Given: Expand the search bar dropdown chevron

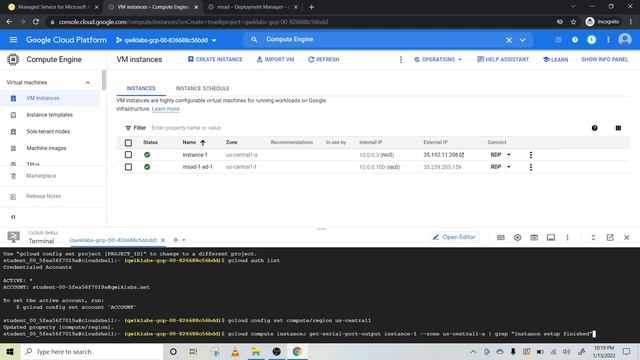Looking at the screenshot, I should [522, 40].
